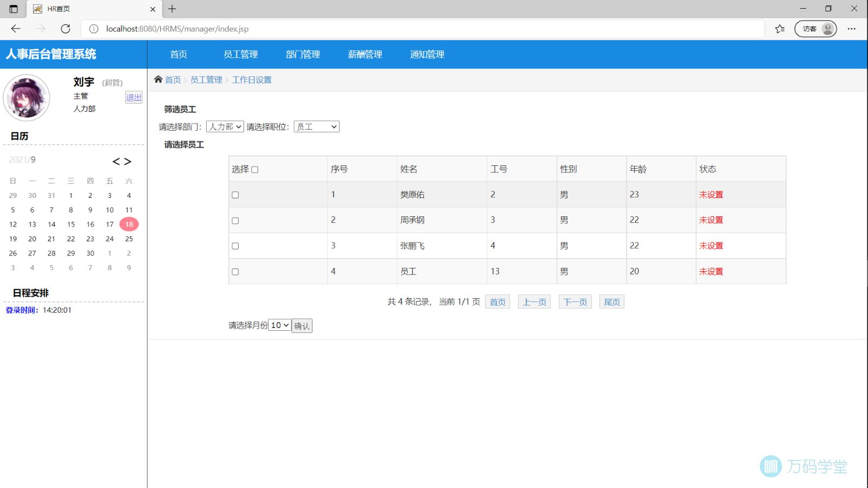This screenshot has width=868, height=488.
Task: Switch to 薪酬管理 navigation menu
Action: [365, 54]
